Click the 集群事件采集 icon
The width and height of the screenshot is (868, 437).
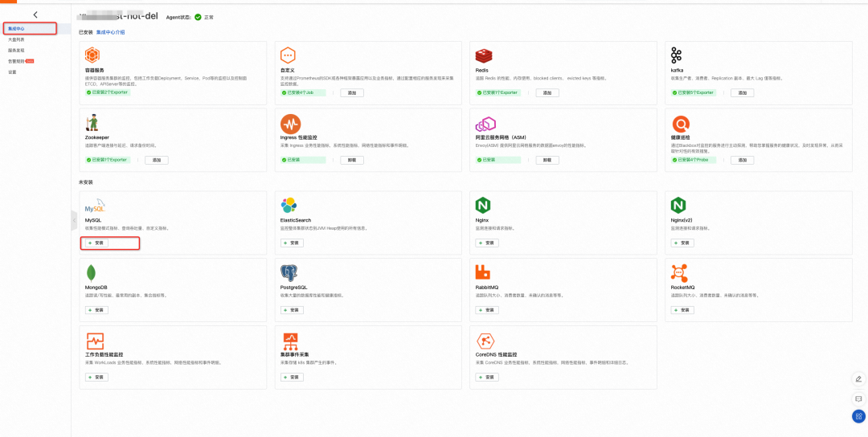tap(291, 341)
